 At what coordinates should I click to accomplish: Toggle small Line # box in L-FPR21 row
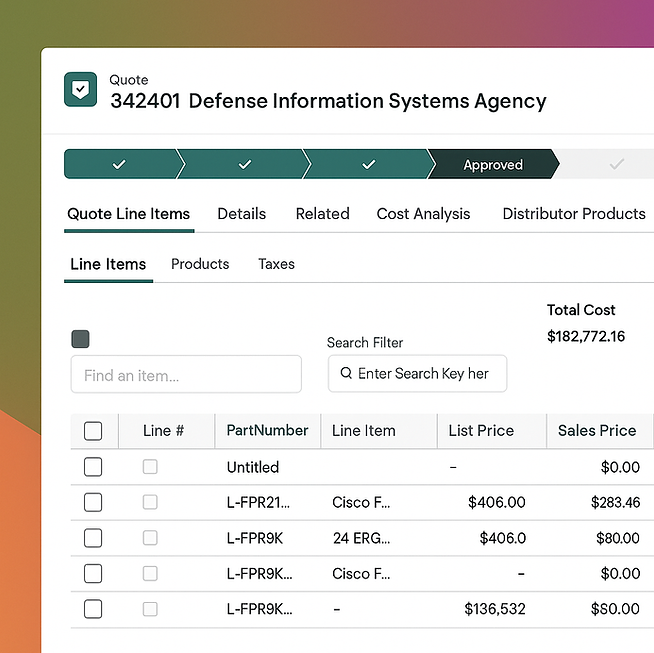150,502
